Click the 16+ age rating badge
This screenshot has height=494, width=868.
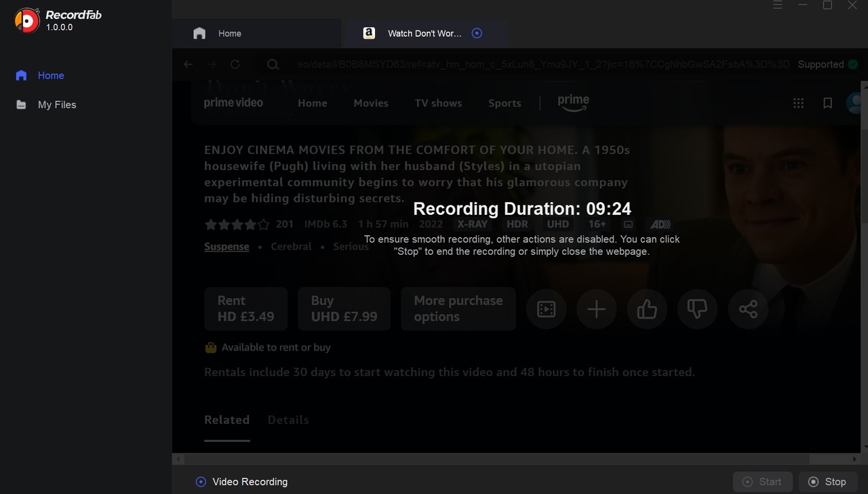tap(597, 224)
